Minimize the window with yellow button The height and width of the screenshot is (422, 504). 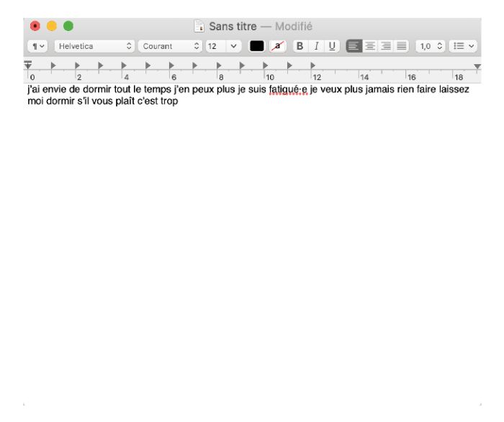click(x=52, y=26)
